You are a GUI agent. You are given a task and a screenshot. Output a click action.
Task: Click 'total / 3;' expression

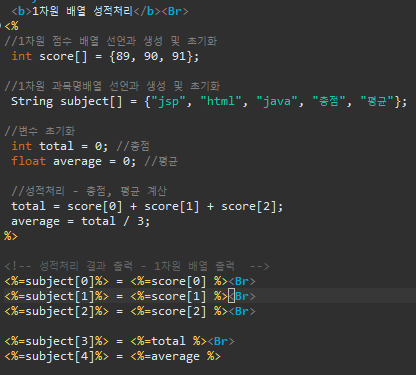[116, 221]
